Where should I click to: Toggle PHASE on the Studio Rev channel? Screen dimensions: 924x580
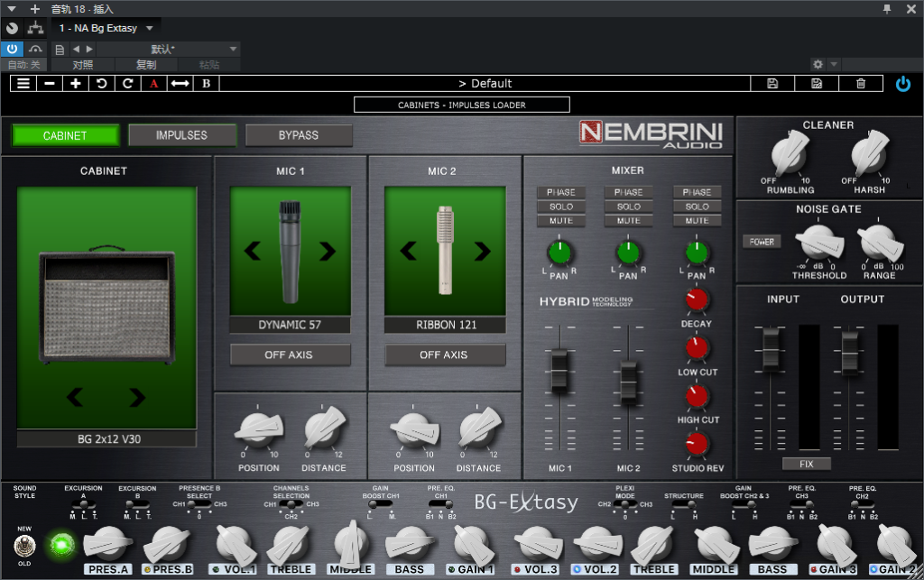click(698, 192)
